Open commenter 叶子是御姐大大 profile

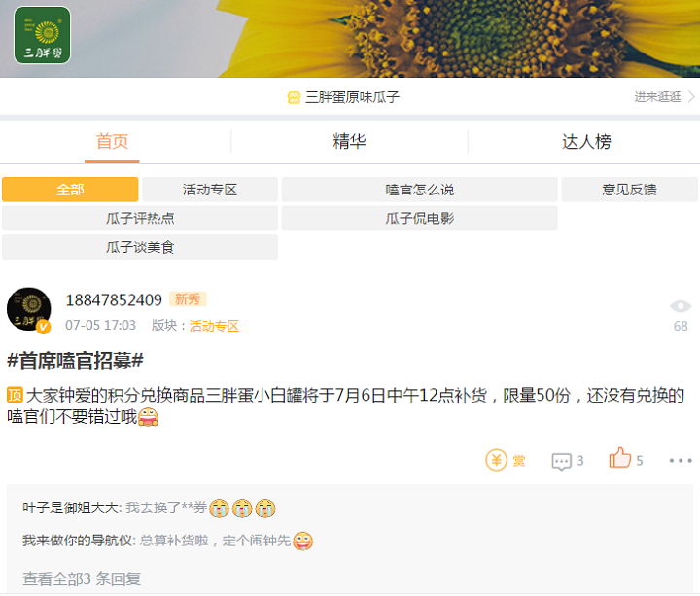(72, 508)
